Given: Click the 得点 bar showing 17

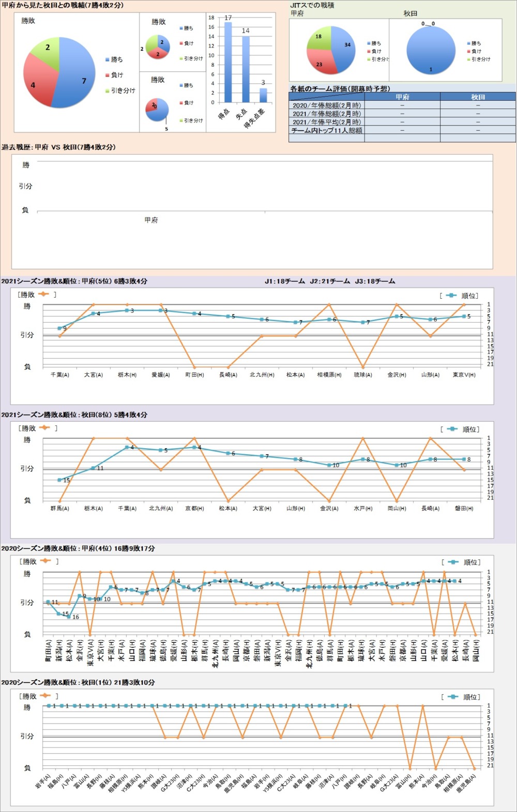Looking at the screenshot, I should 228,62.
